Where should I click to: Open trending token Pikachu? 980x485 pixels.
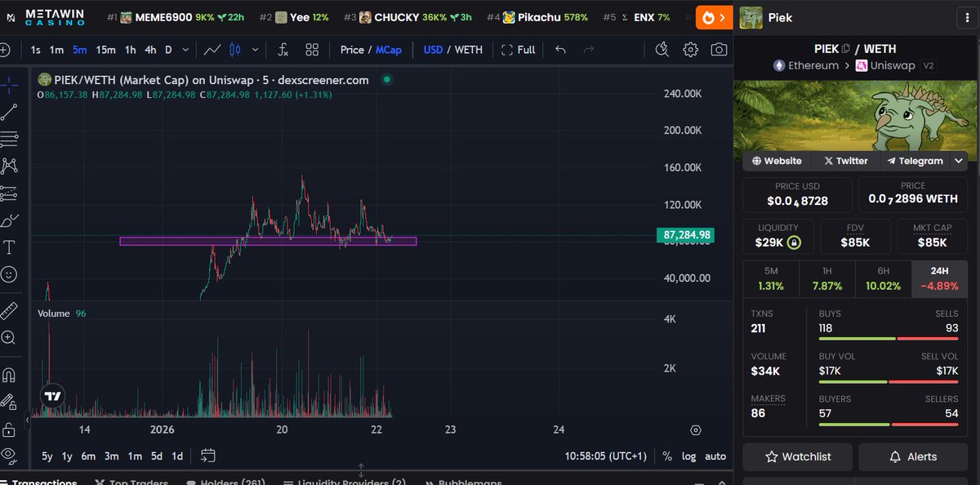tap(545, 17)
